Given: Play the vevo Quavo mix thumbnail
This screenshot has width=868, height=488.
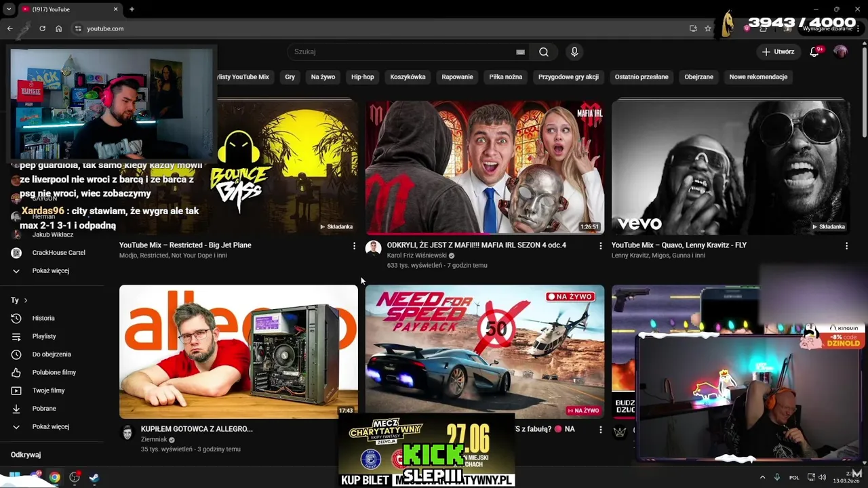Looking at the screenshot, I should [x=730, y=167].
